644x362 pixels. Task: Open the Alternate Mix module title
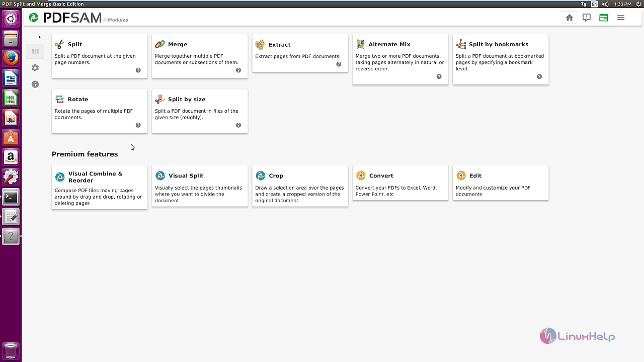[x=389, y=44]
